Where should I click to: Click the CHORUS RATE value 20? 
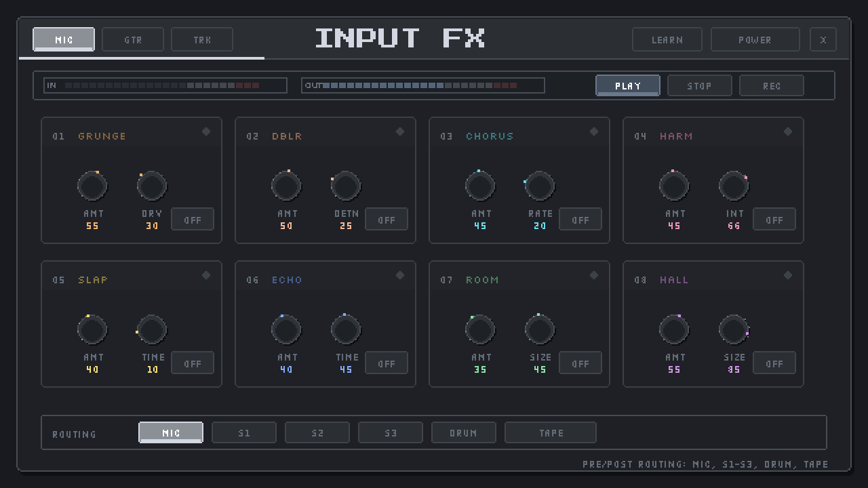[540, 226]
